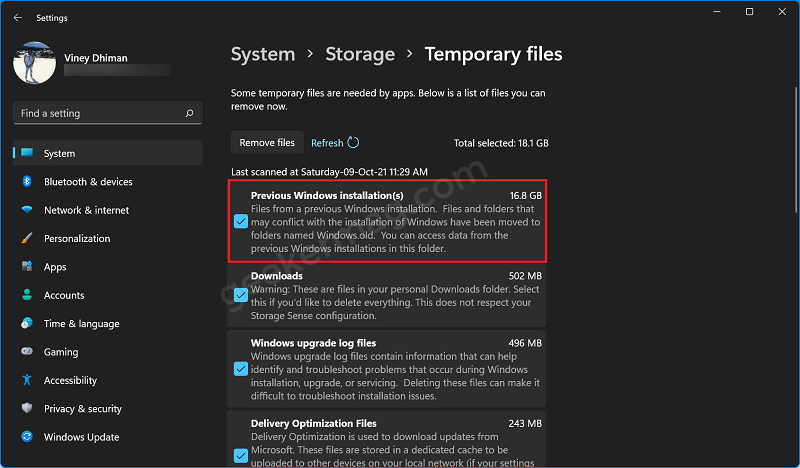Minimize the Settings window
The height and width of the screenshot is (468, 800).
pyautogui.click(x=717, y=12)
